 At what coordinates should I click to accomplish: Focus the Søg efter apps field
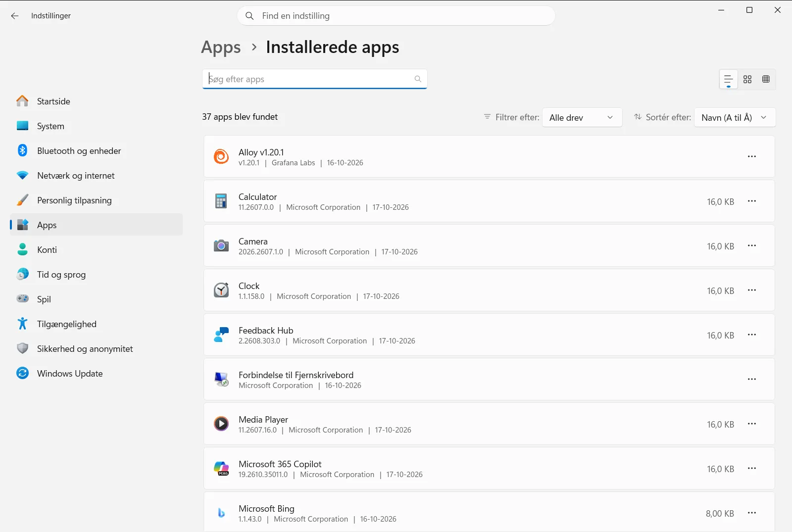pos(314,79)
